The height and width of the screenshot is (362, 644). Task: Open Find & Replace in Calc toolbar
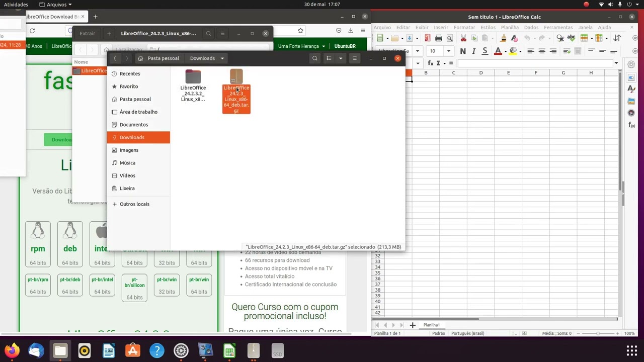pos(560,38)
